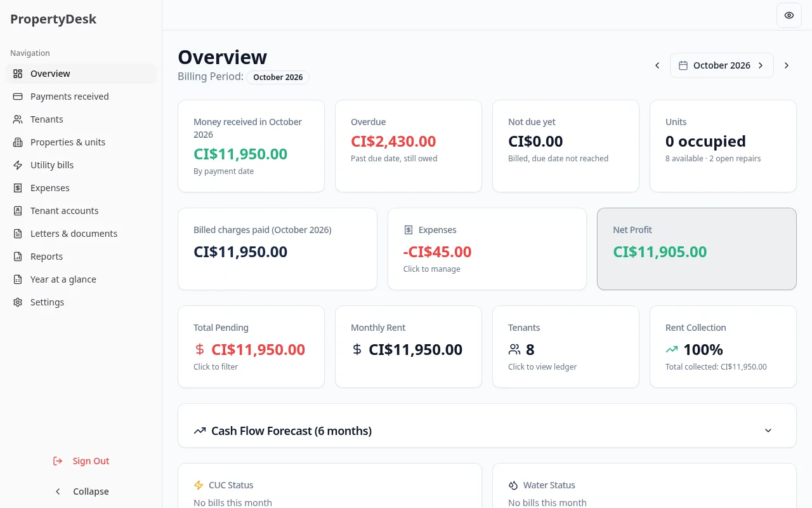Click the Tenants people icon in sidebar
This screenshot has height=508, width=812.
tap(18, 119)
